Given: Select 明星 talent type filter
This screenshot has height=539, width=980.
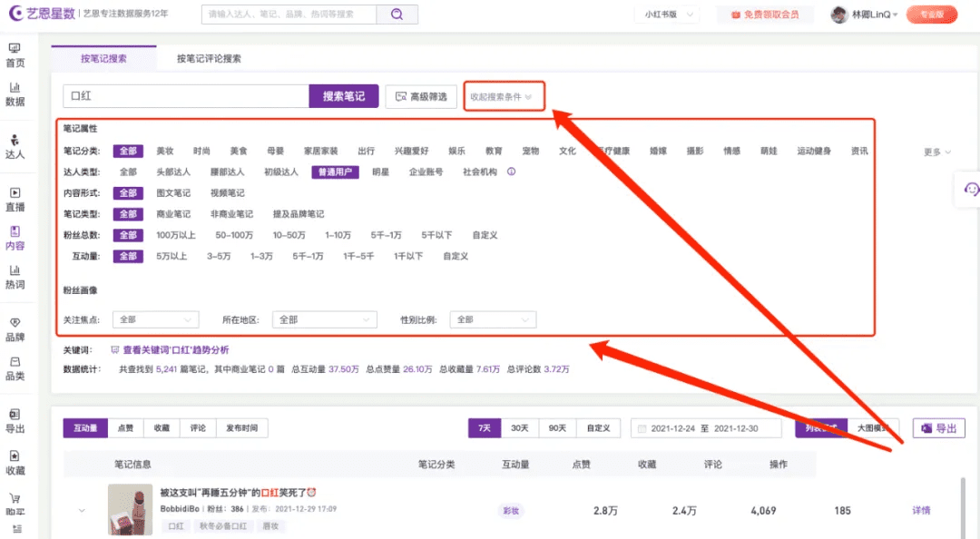Looking at the screenshot, I should [x=380, y=172].
